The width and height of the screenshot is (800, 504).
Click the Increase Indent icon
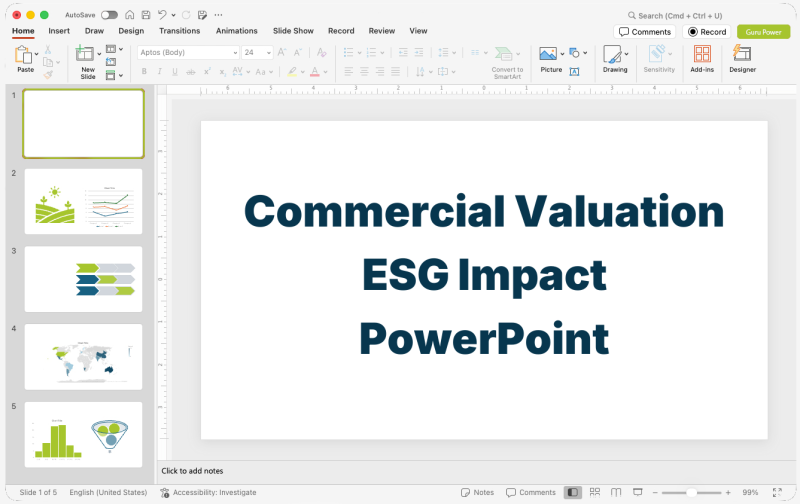click(x=419, y=52)
